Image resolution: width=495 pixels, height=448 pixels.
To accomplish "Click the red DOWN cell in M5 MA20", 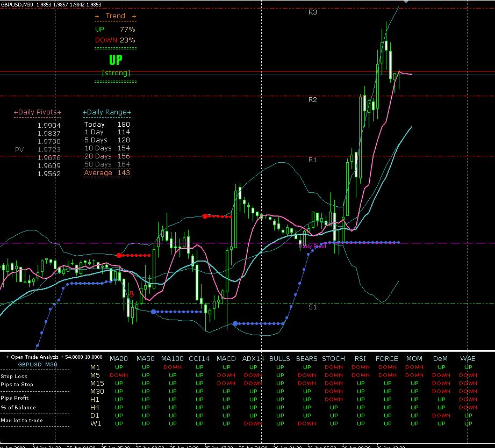I will (119, 375).
